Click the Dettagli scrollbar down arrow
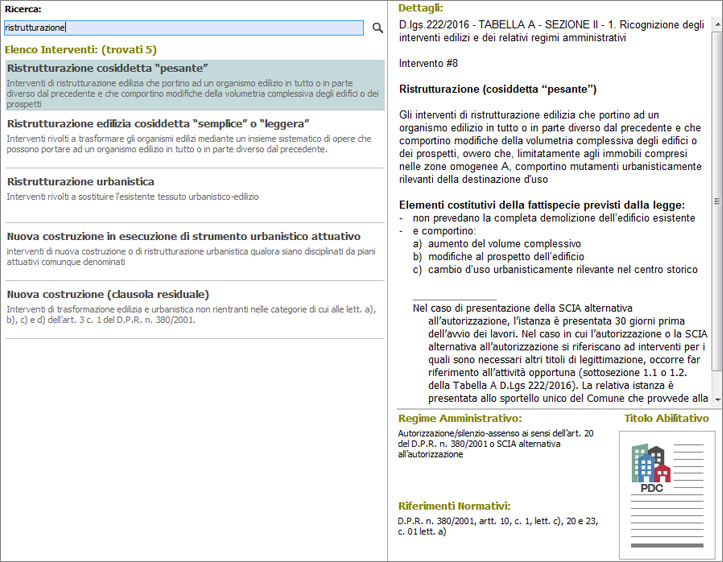Viewport: 723px width, 562px height. click(x=717, y=399)
